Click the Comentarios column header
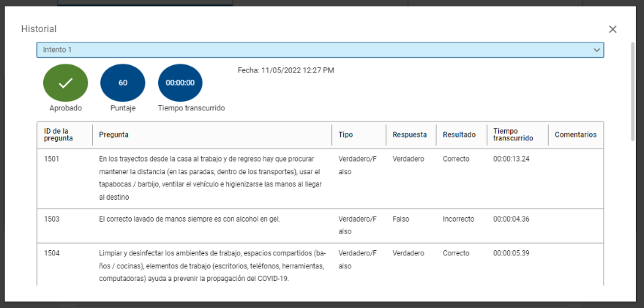Viewport: 644px width, 308px height. pos(575,135)
